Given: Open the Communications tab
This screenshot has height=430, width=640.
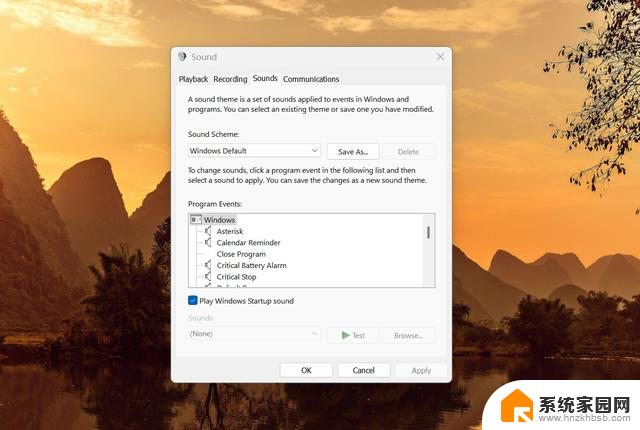Looking at the screenshot, I should click(311, 79).
